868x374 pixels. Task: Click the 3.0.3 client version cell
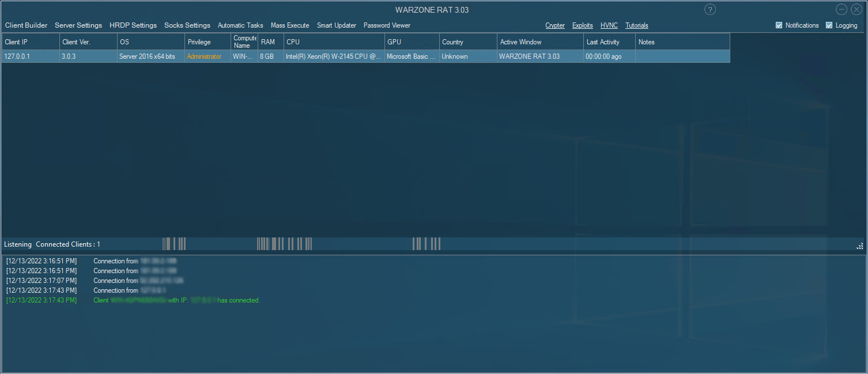click(88, 56)
